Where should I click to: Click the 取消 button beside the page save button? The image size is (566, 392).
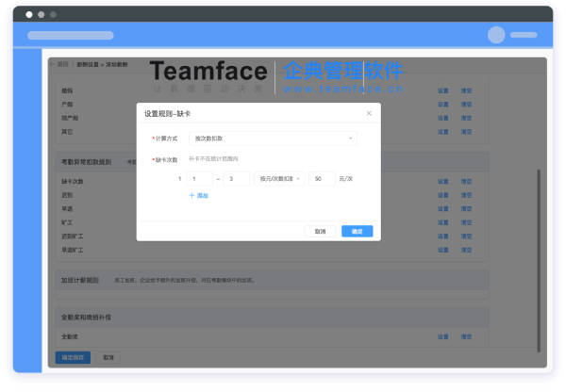click(x=108, y=357)
